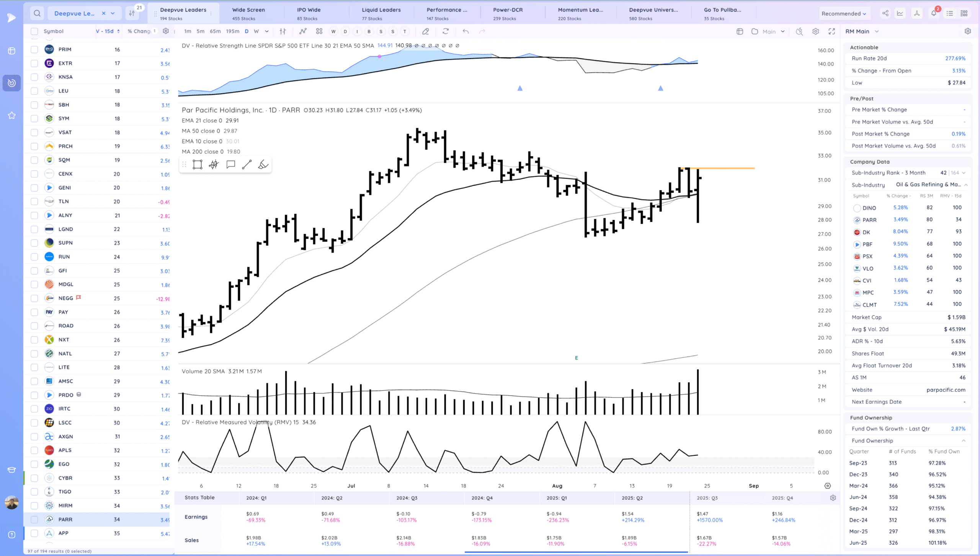
Task: Clear the Deepvue Le... watchlist selection with X
Action: [x=103, y=13]
